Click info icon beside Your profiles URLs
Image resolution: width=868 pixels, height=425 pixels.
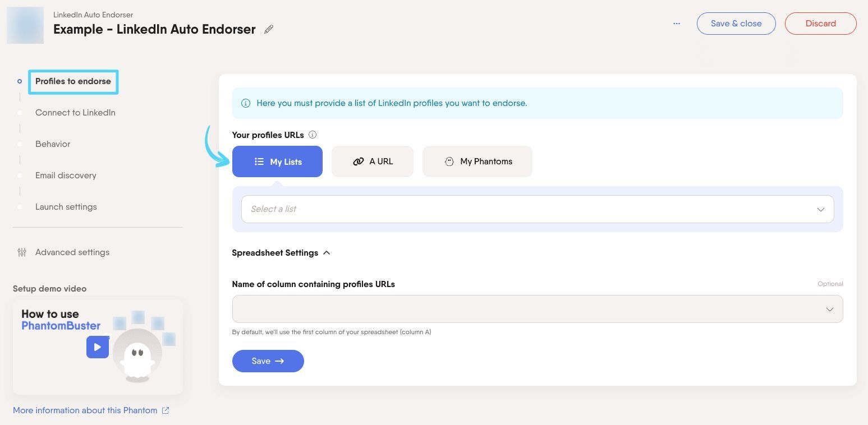(x=313, y=135)
